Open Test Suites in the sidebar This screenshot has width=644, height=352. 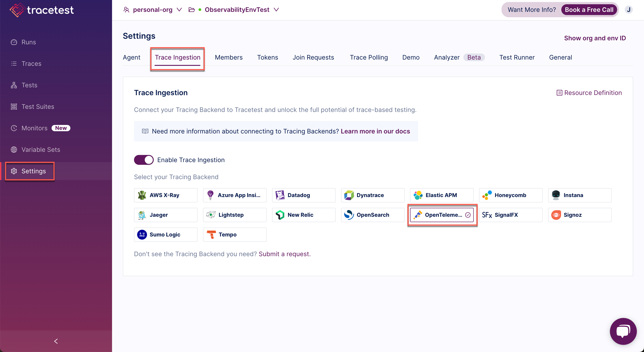coord(56,107)
